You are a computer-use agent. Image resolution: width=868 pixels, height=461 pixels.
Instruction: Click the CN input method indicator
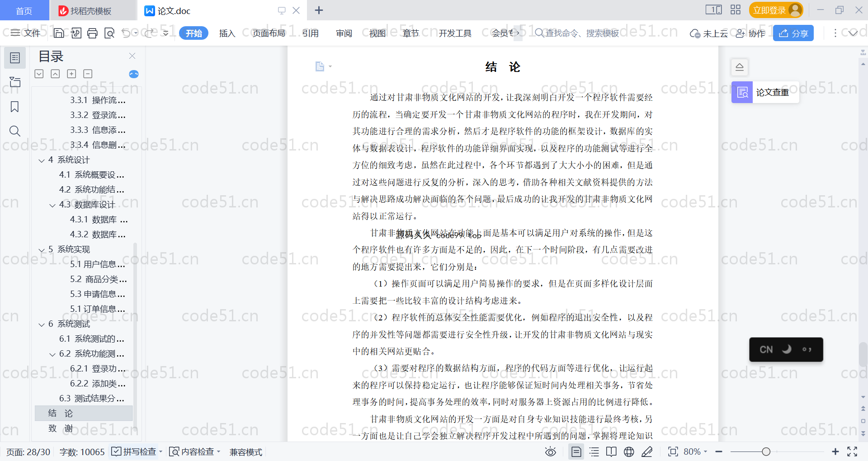coord(766,349)
